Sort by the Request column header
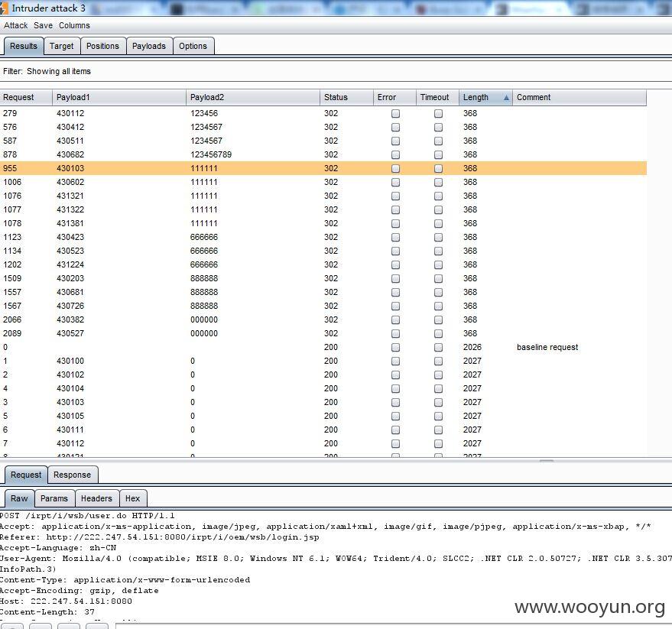 pos(26,97)
